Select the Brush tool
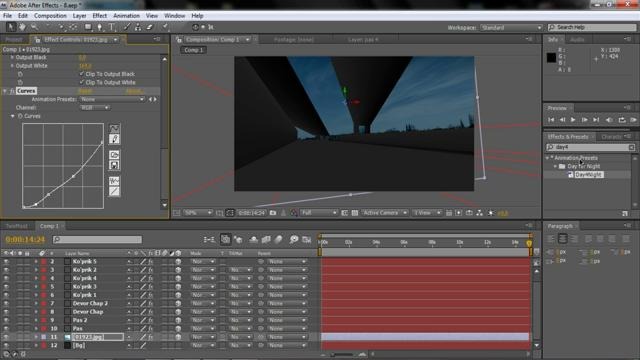Viewport: 640px width, 360px height. click(x=127, y=27)
